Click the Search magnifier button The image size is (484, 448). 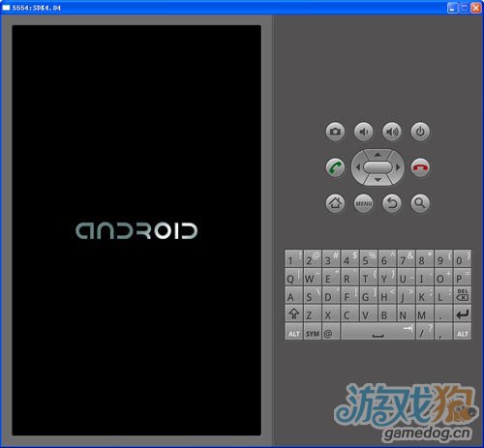420,203
